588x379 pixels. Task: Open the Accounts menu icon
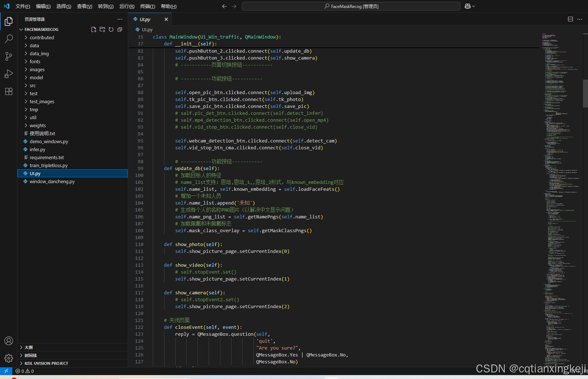click(x=9, y=341)
